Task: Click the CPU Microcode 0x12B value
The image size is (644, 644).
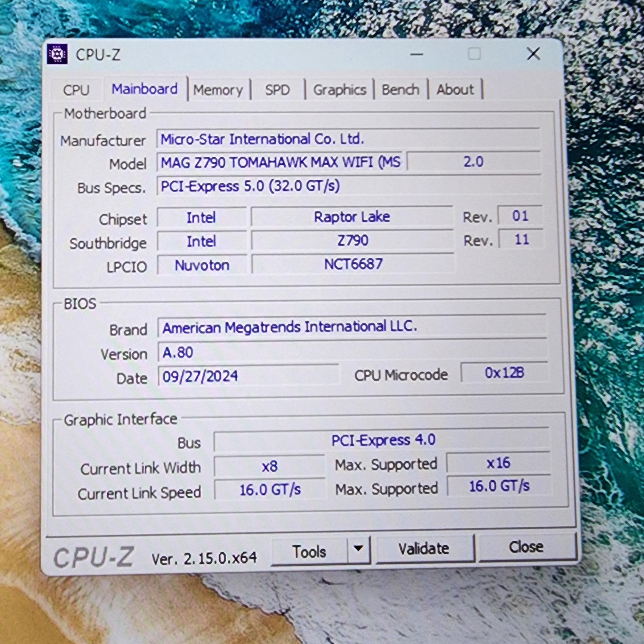Action: 504,373
